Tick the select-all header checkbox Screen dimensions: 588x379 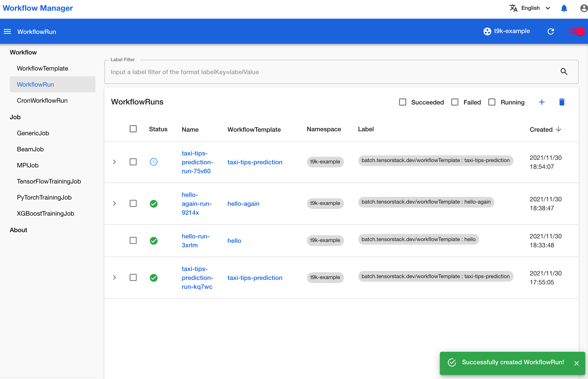pos(133,129)
